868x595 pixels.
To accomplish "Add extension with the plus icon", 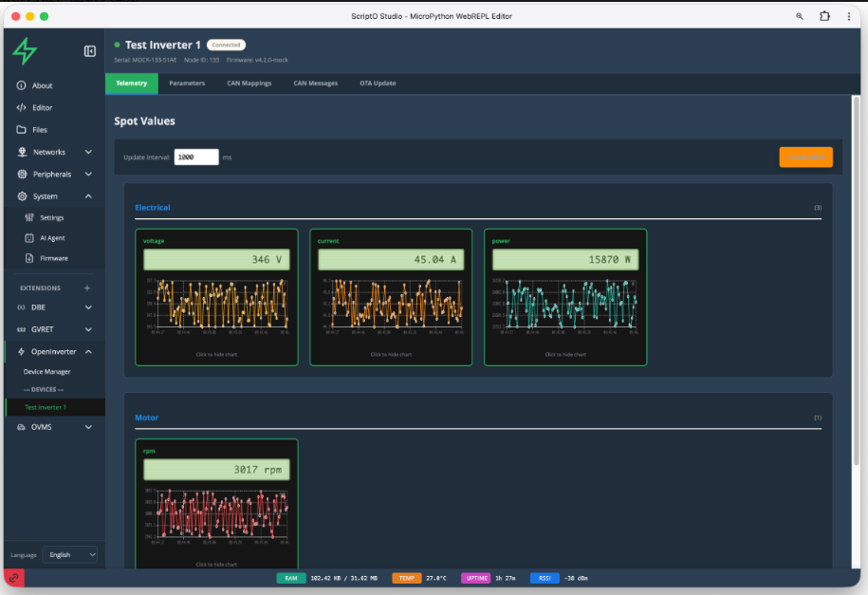I will (x=87, y=288).
